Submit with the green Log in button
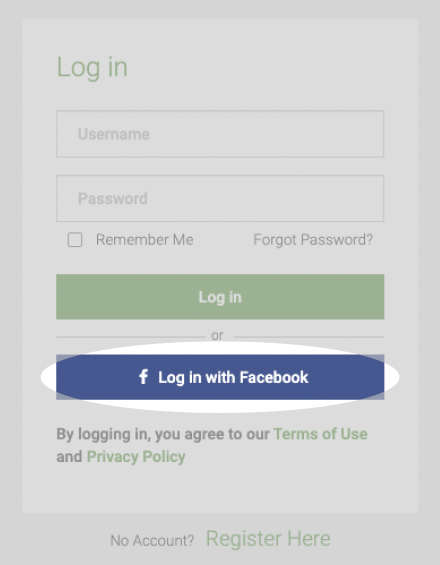This screenshot has height=565, width=440. [220, 297]
